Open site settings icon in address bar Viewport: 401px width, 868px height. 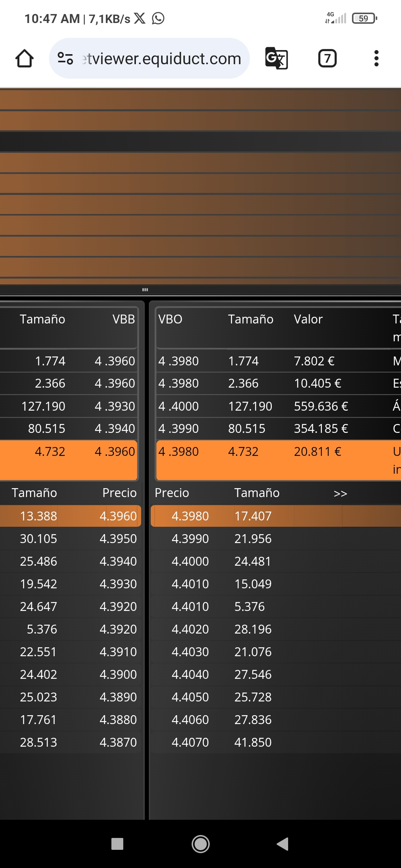tap(65, 58)
